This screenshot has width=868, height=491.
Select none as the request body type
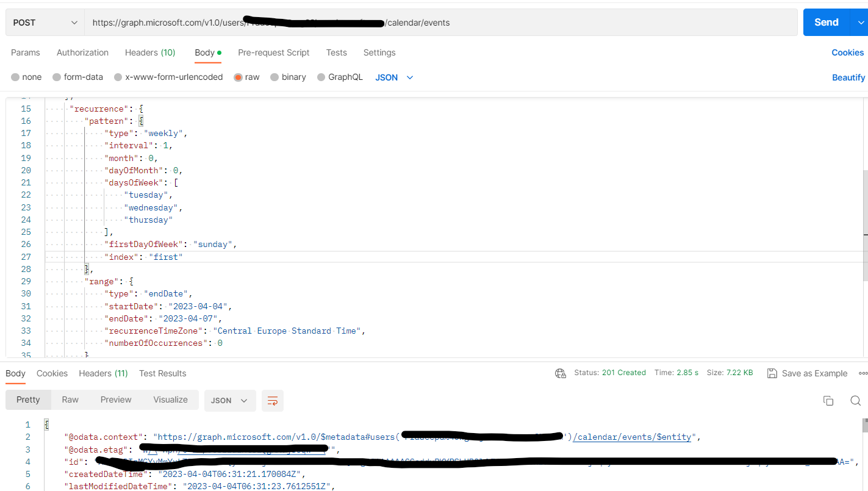click(26, 77)
